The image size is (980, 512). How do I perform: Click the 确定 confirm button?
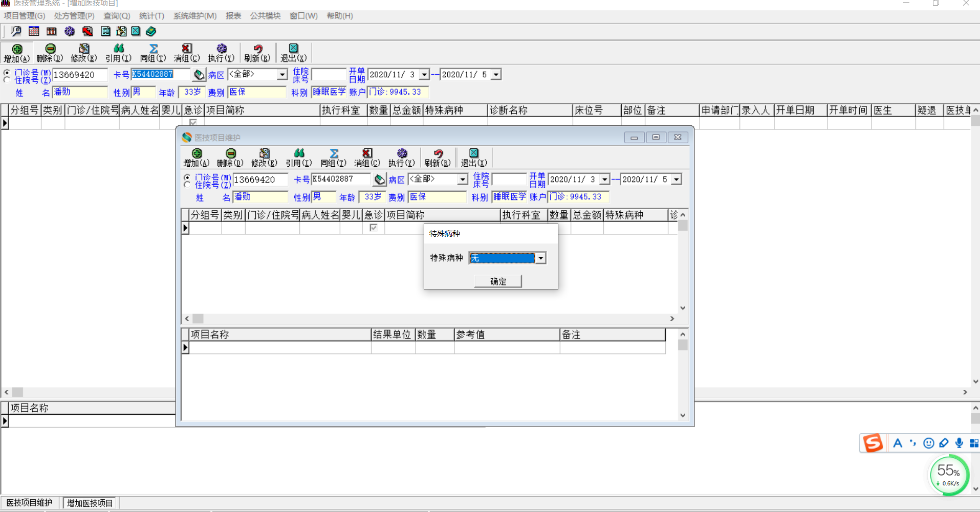[498, 281]
